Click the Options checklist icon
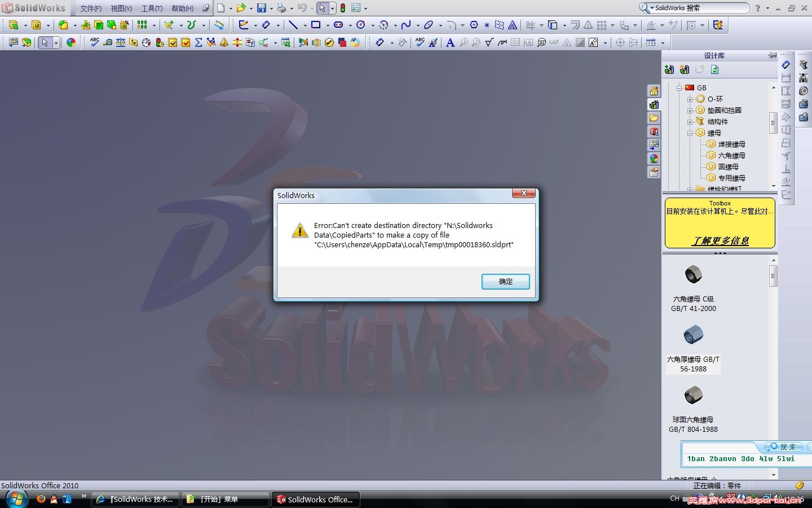 (x=356, y=8)
